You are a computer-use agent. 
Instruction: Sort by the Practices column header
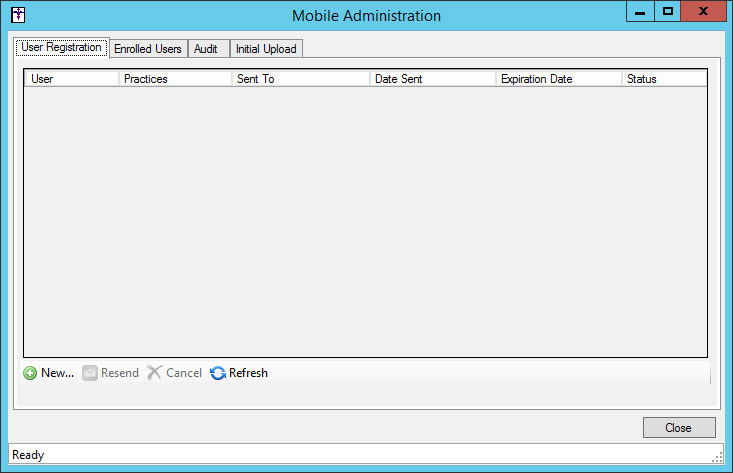click(175, 79)
